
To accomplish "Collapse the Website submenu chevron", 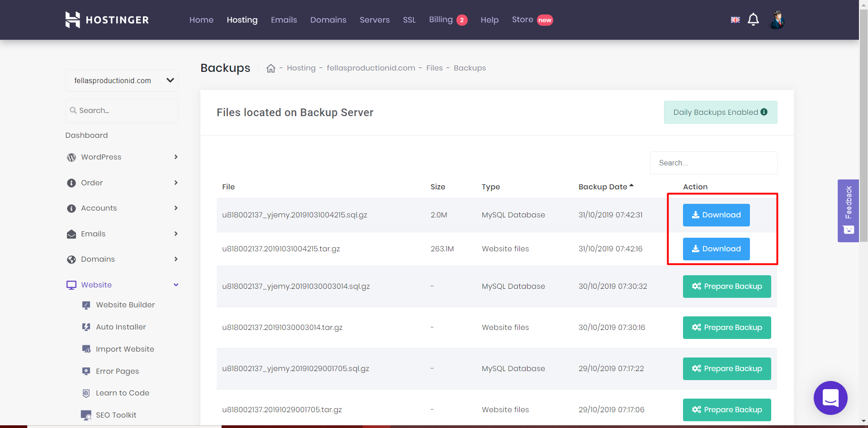I will (x=176, y=285).
